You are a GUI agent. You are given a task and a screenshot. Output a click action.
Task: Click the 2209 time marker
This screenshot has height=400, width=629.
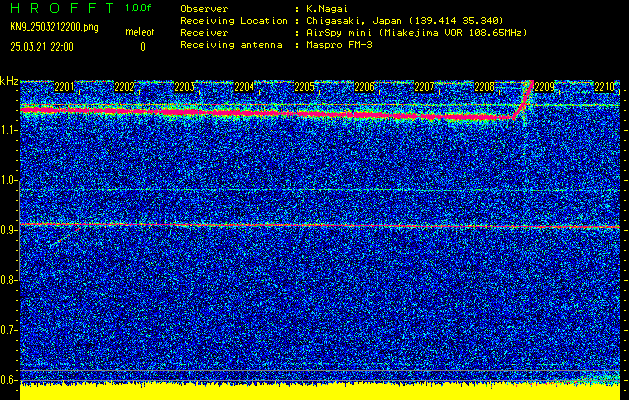pos(544,87)
